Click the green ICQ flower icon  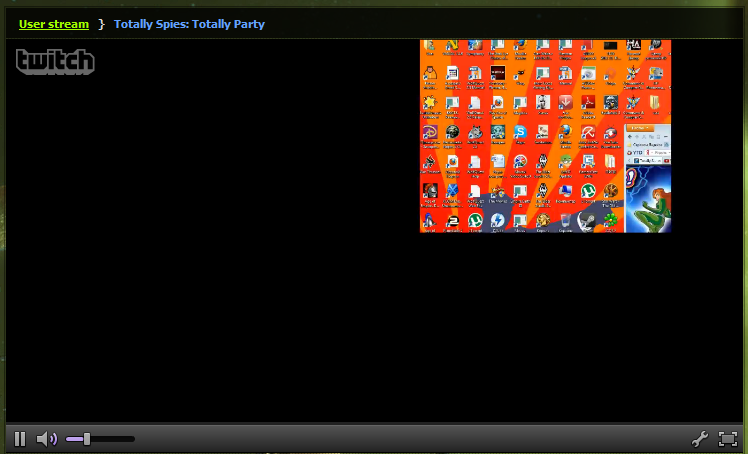pyautogui.click(x=611, y=220)
